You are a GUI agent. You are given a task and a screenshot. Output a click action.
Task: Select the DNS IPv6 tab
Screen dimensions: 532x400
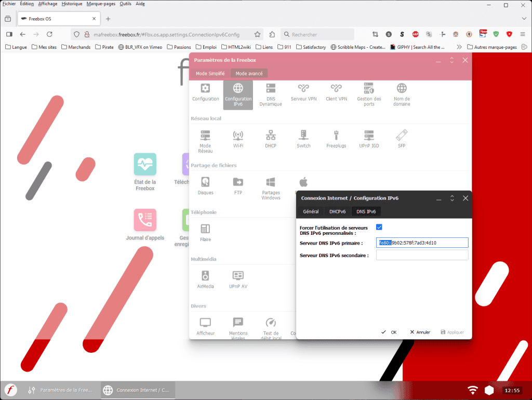[x=366, y=211]
